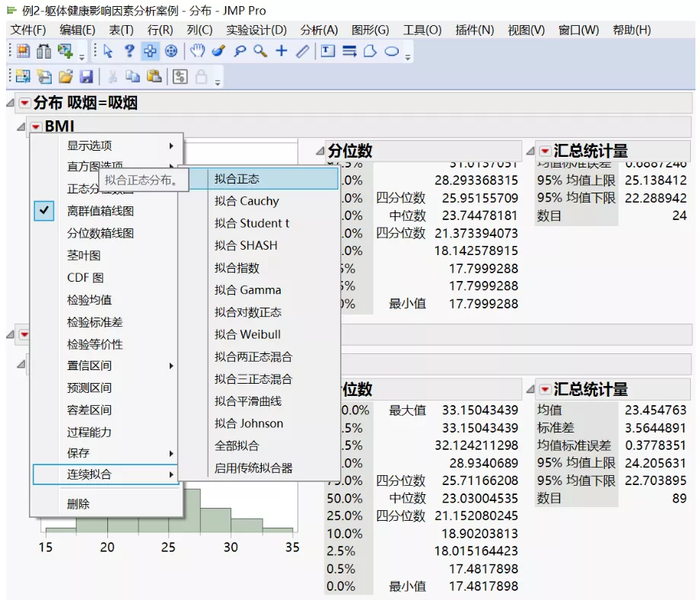
Task: Open the 实验设计(D) menu
Action: 256,30
